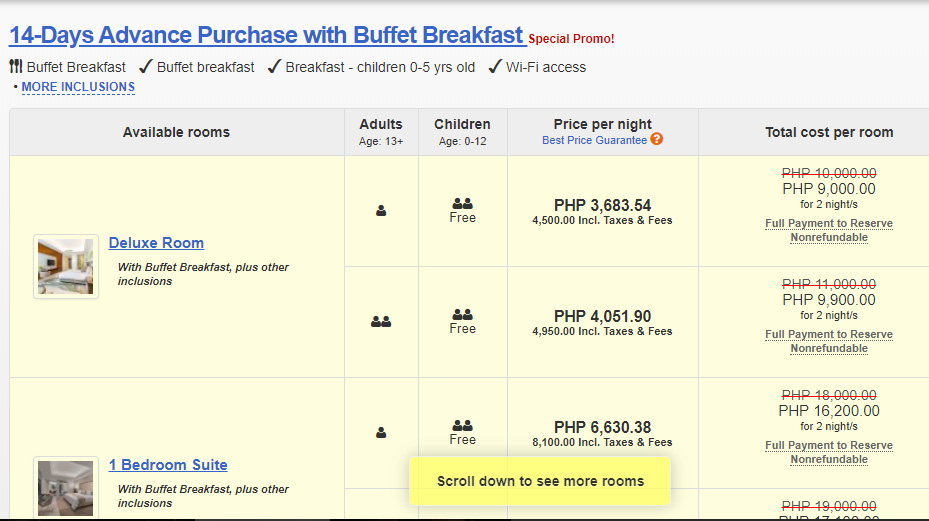929x521 pixels.
Task: Expand the MORE INCLUSIONS list
Action: 78,87
